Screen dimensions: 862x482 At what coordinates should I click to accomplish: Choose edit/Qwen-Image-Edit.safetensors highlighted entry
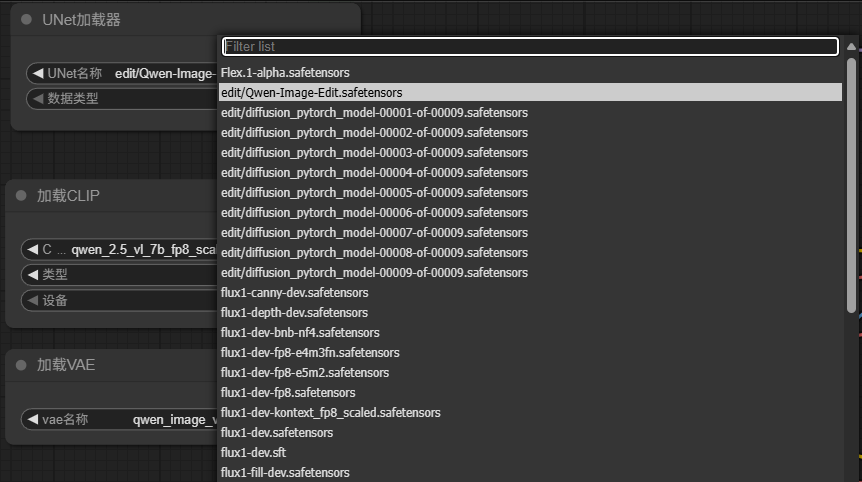tap(311, 92)
